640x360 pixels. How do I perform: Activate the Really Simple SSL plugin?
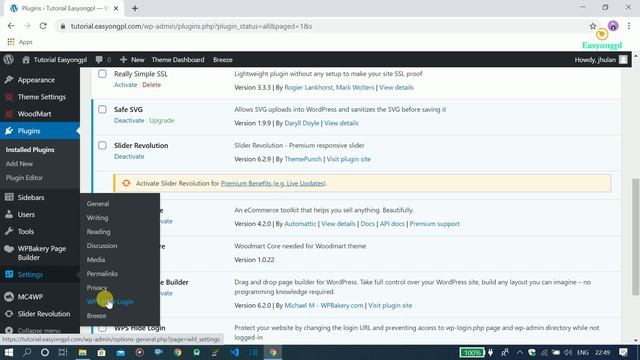pos(125,85)
